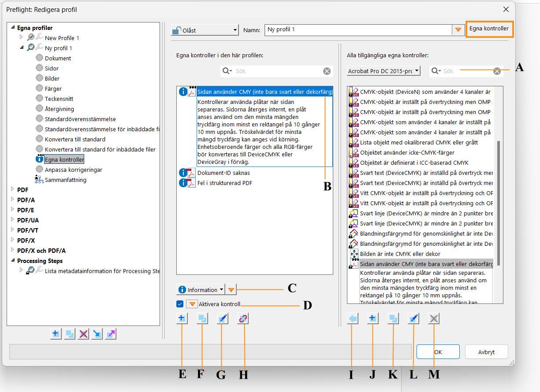Select 'Fel i strukturerad PDF' check

(225, 183)
